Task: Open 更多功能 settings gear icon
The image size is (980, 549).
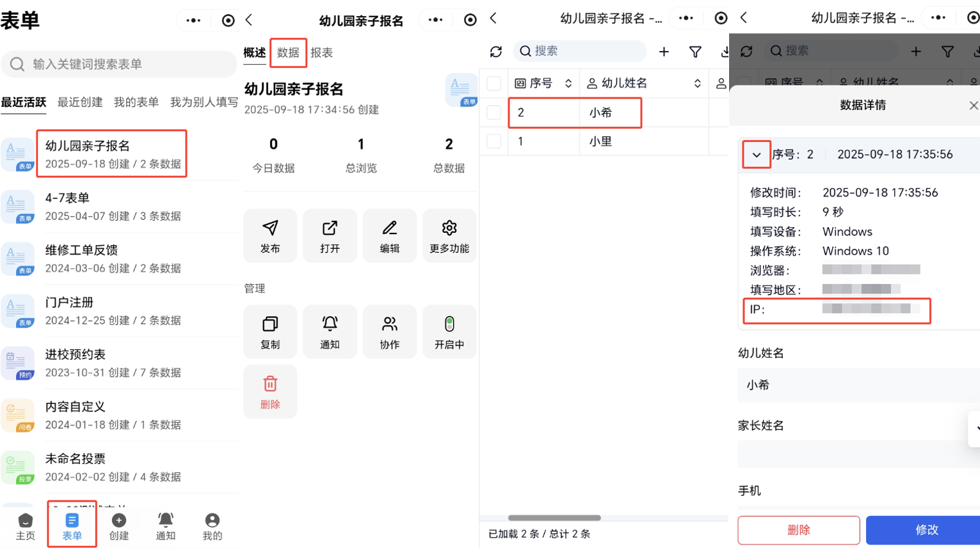Action: click(x=449, y=228)
